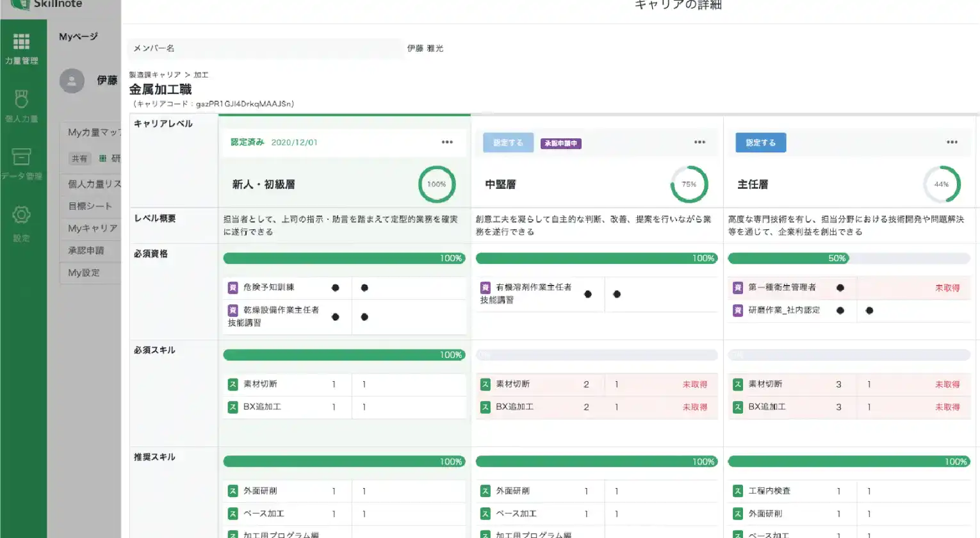Click the purple 資 icon for 研磨作業_社内認定
This screenshot has width=980, height=538.
[738, 310]
